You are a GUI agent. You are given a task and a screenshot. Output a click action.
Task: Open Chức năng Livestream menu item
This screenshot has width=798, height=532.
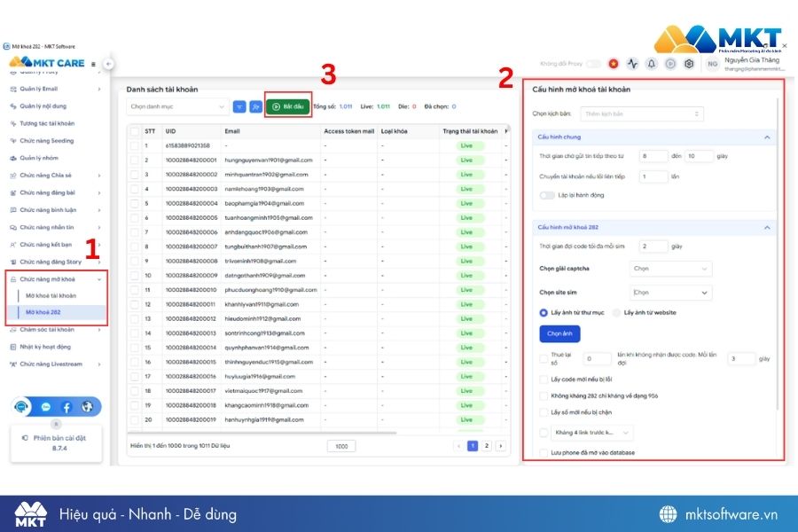coord(51,364)
